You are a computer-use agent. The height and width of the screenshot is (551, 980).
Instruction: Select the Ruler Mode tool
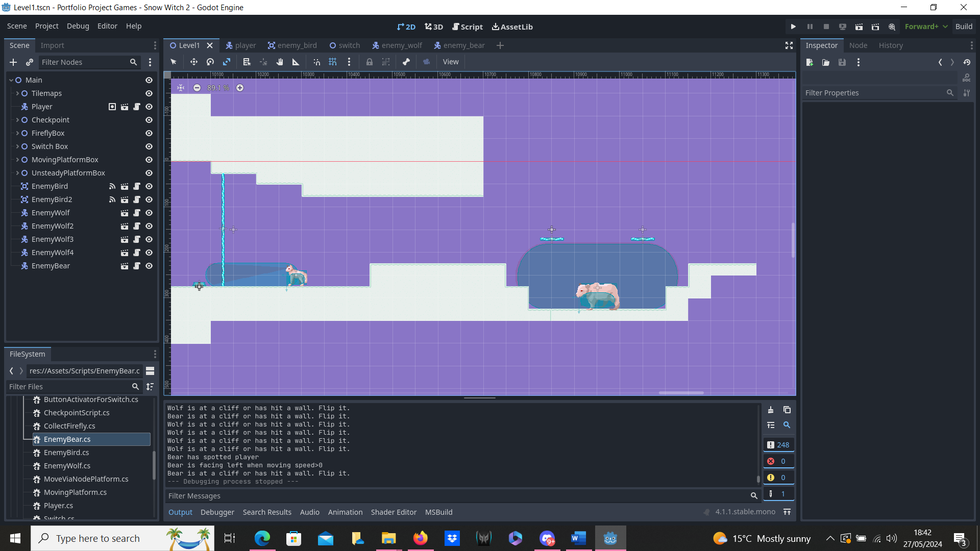(x=296, y=62)
